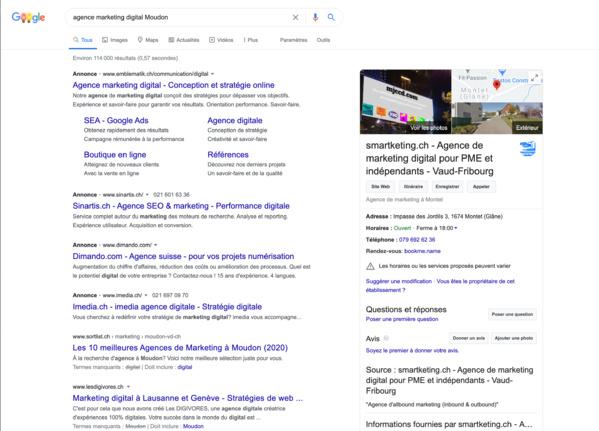Image resolution: width=599 pixels, height=431 pixels.
Task: Click 'Ajouter une photo' button
Action: coord(513,338)
